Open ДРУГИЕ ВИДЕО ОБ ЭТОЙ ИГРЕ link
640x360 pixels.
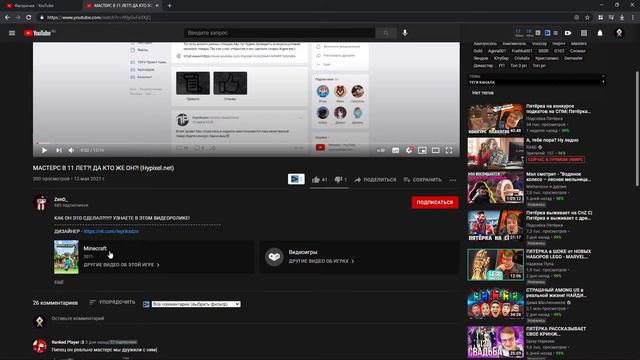point(121,265)
